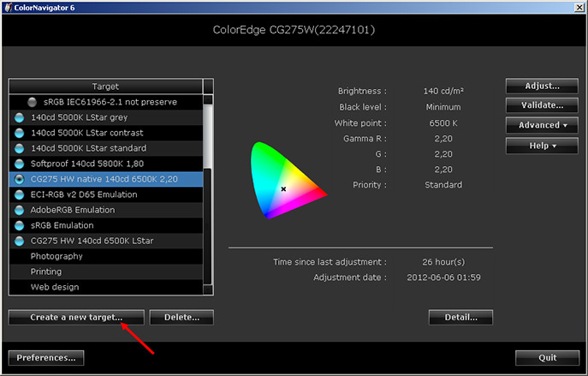The image size is (588, 376).
Task: Select radio for sRGB Emulation target
Action: coord(19,225)
